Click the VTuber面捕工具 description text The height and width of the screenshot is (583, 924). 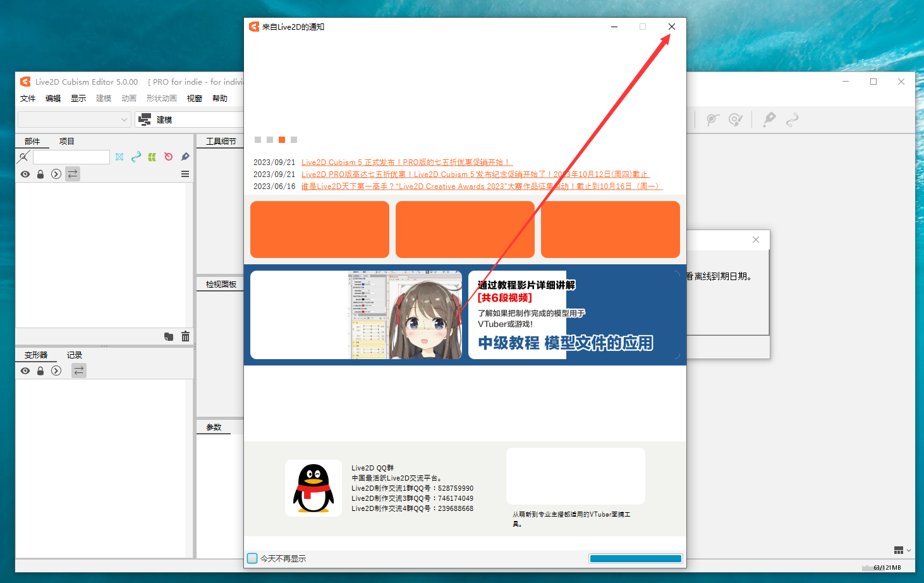pyautogui.click(x=571, y=519)
